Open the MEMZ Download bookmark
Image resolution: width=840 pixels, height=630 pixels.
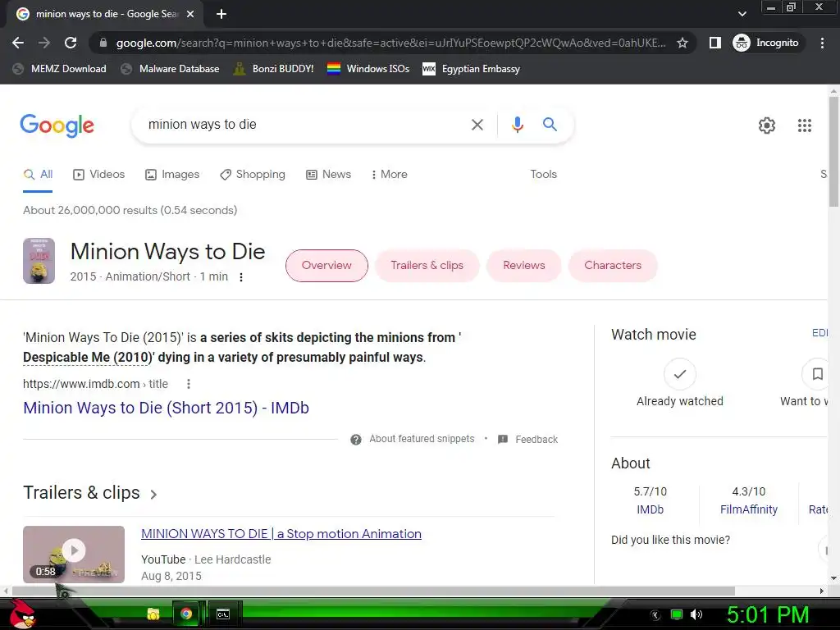point(59,69)
